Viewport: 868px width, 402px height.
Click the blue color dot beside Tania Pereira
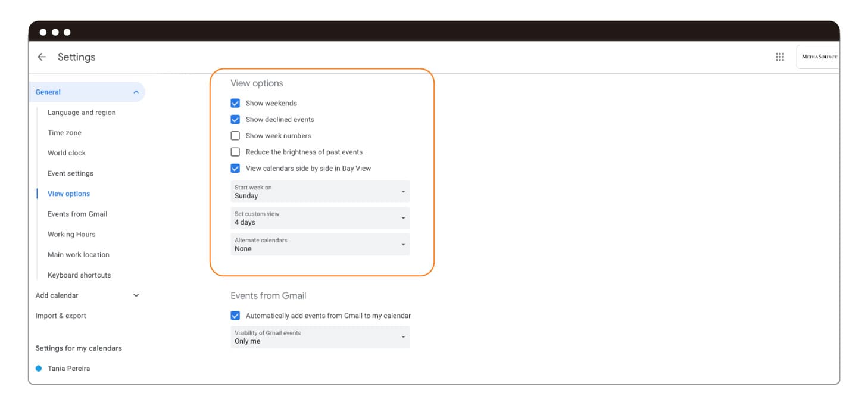coord(39,369)
